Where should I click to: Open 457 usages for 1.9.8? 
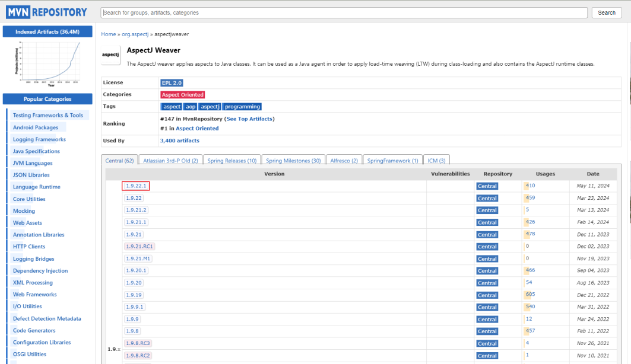coord(531,331)
